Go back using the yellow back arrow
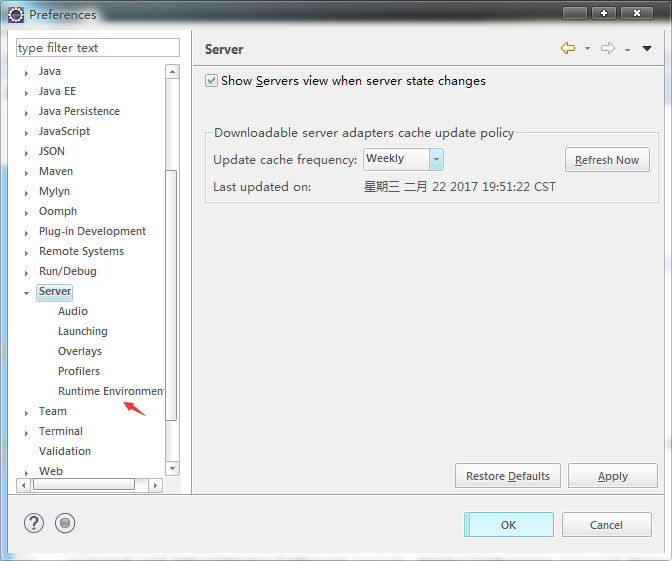This screenshot has width=672, height=561. [x=568, y=48]
